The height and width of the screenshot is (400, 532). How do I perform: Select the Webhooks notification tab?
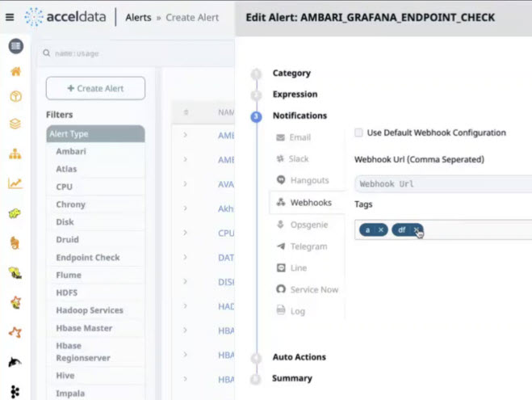click(x=307, y=203)
